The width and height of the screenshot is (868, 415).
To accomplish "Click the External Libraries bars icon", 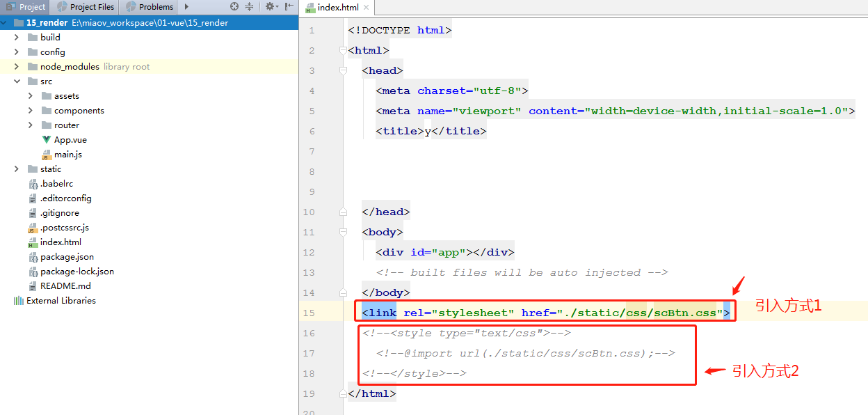I will coord(19,300).
